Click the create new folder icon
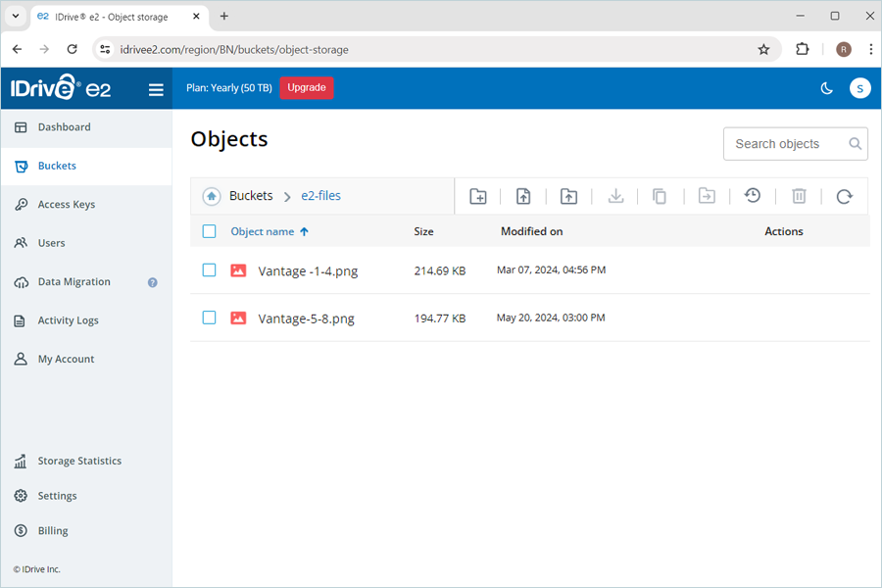This screenshot has height=588, width=882. point(477,196)
